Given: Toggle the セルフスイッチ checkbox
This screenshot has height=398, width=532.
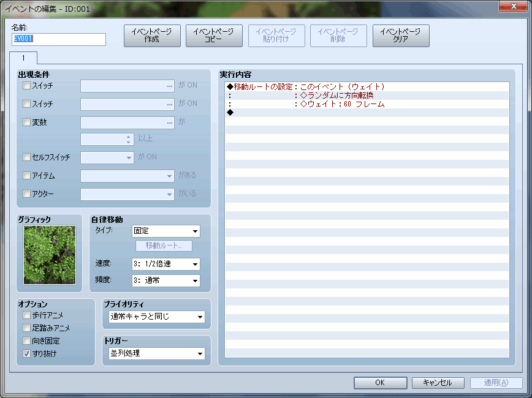Looking at the screenshot, I should [26, 157].
